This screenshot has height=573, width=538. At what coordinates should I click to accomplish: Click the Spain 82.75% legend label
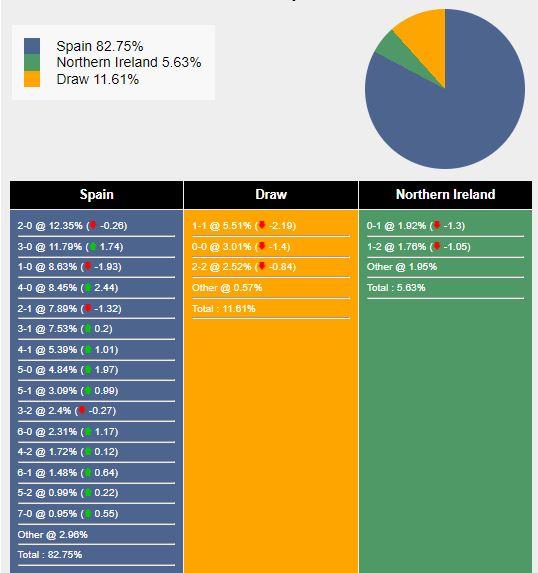(100, 46)
